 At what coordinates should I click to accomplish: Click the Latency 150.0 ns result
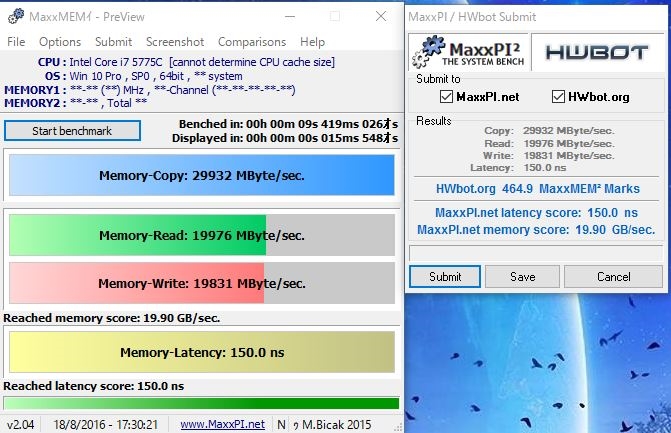518,168
